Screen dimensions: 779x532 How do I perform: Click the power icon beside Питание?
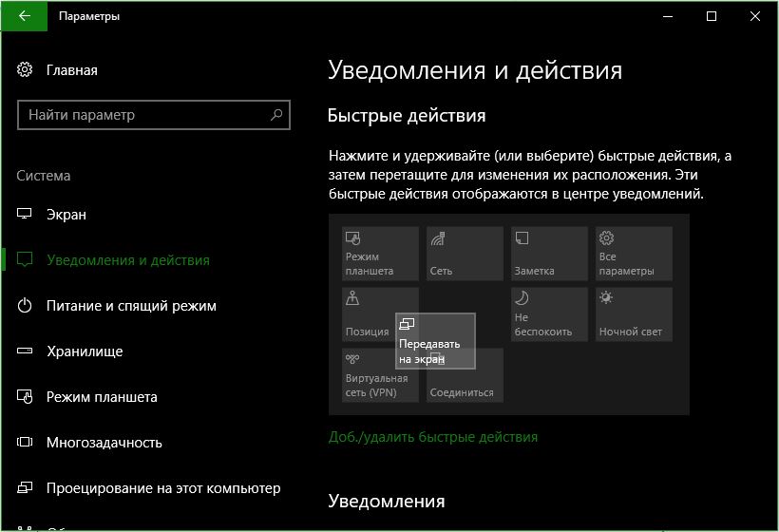click(x=25, y=305)
